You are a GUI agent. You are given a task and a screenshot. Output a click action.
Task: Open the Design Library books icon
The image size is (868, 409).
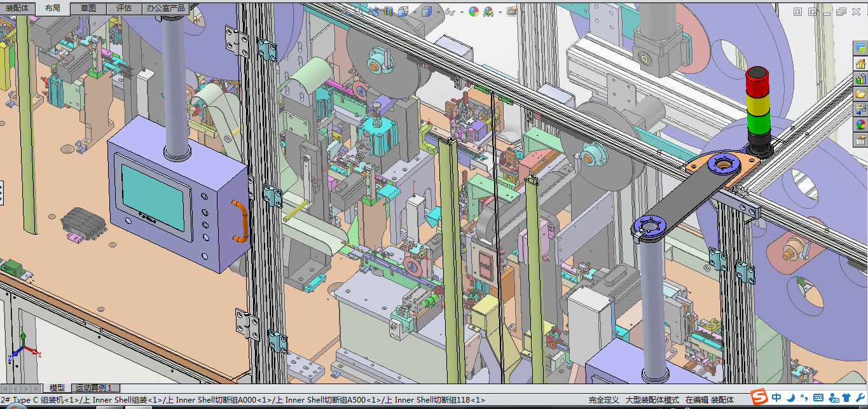click(x=860, y=79)
